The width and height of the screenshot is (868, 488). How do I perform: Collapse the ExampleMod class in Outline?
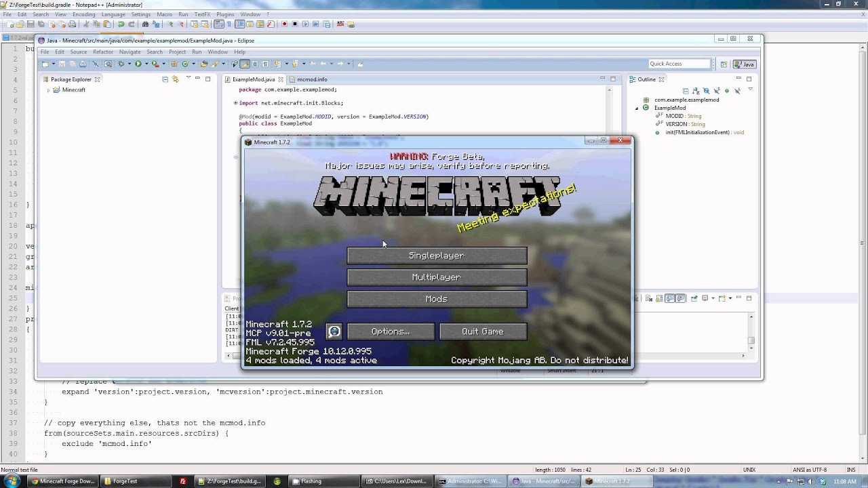(637, 108)
